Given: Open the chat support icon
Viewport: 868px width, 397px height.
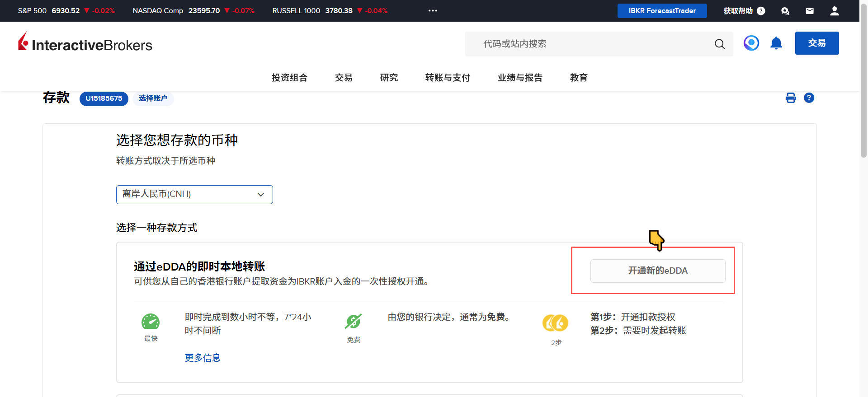Looking at the screenshot, I should pos(785,11).
